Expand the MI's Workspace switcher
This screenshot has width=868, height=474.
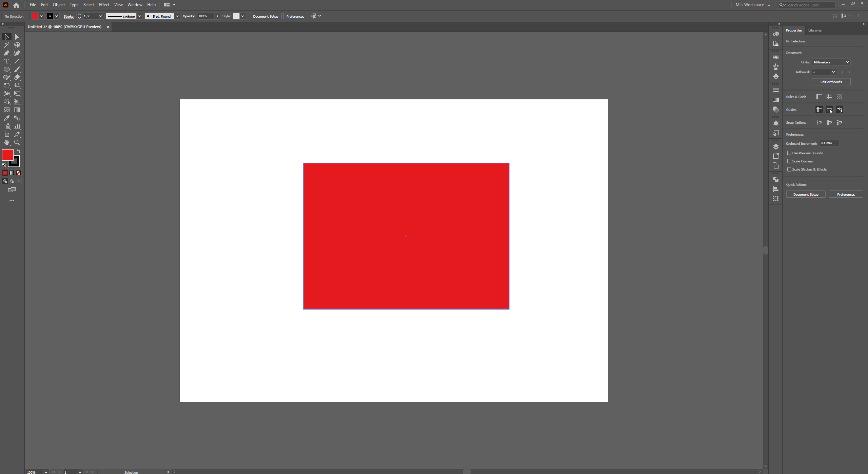coord(753,5)
